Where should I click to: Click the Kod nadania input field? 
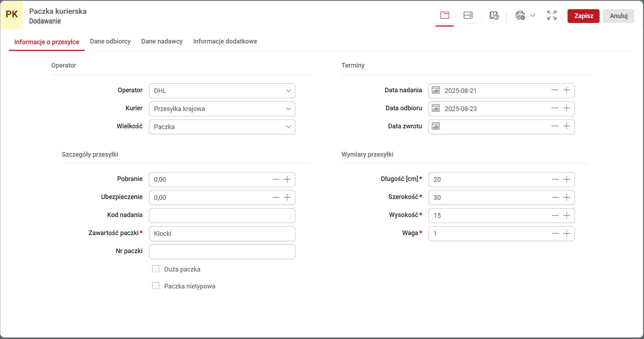(x=222, y=216)
